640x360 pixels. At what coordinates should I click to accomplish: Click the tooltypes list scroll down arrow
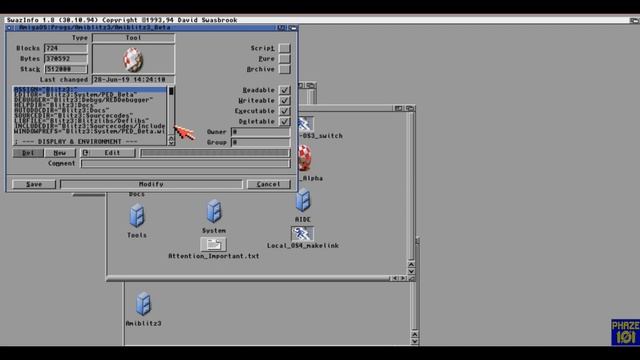[171, 142]
